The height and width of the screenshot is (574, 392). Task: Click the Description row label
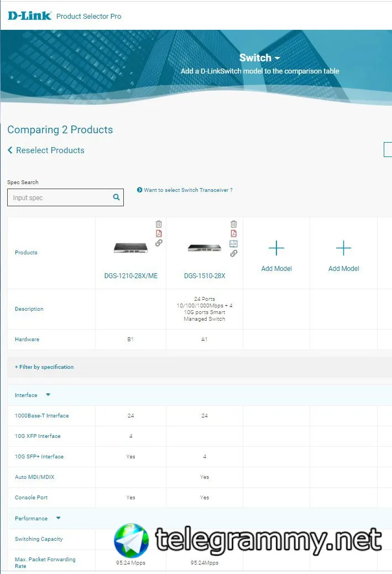(x=29, y=309)
